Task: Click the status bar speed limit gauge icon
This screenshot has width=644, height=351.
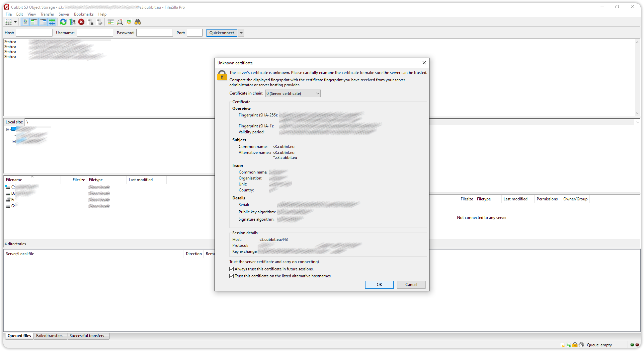Action: [581, 345]
